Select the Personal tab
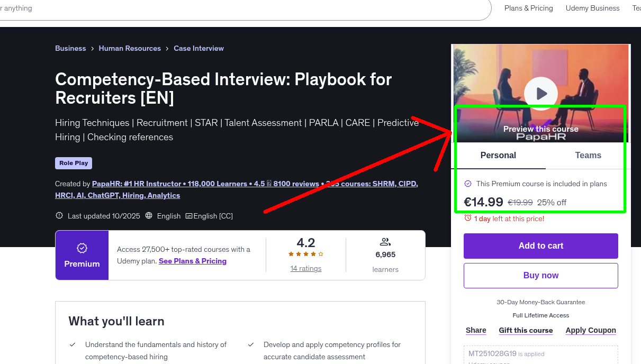641x364 pixels. pyautogui.click(x=498, y=155)
